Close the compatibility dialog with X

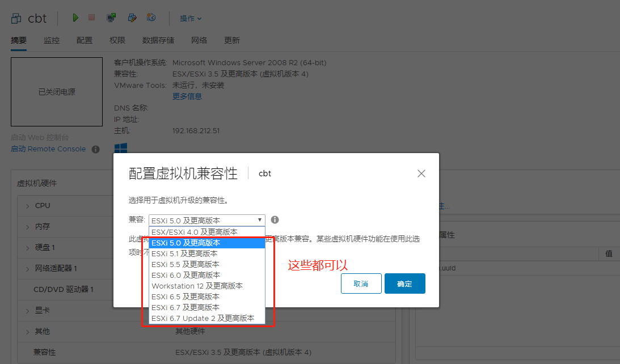421,173
